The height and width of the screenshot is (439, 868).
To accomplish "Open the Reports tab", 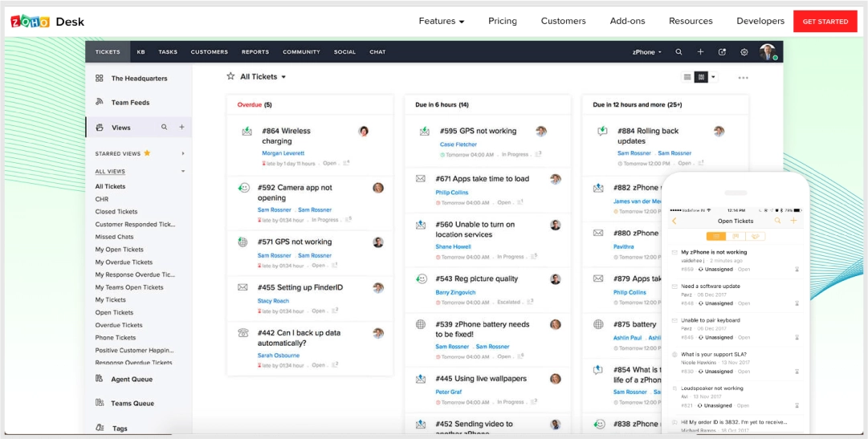I will (x=255, y=52).
